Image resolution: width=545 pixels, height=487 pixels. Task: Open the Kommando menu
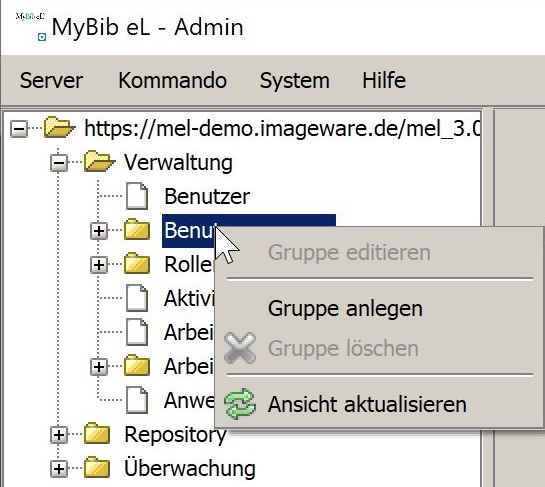[x=172, y=81]
